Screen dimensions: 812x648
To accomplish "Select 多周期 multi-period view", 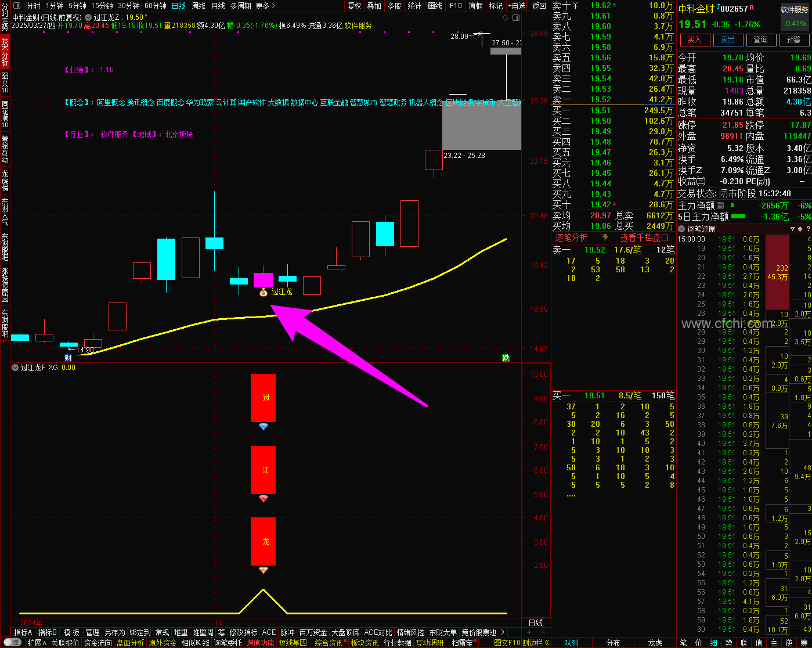I will [x=241, y=6].
